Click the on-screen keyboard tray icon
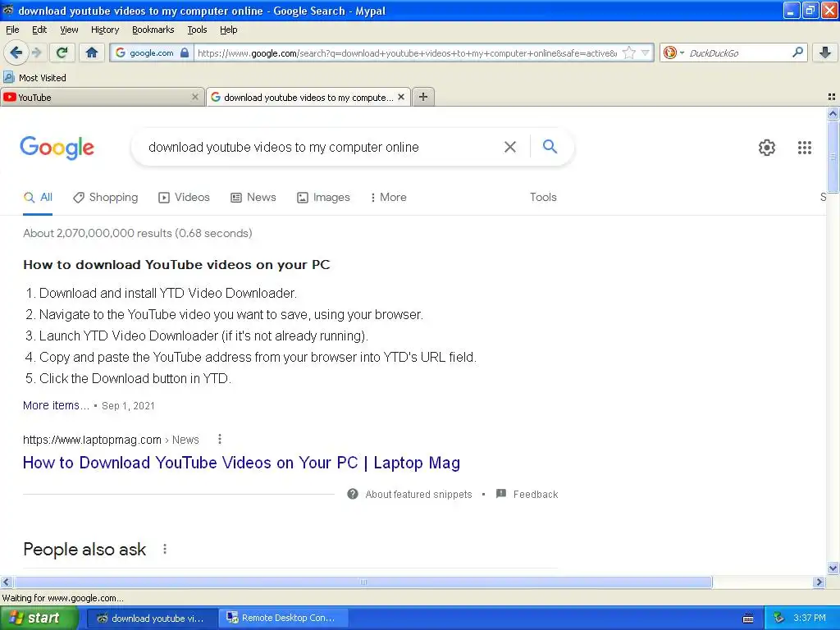 coord(748,619)
